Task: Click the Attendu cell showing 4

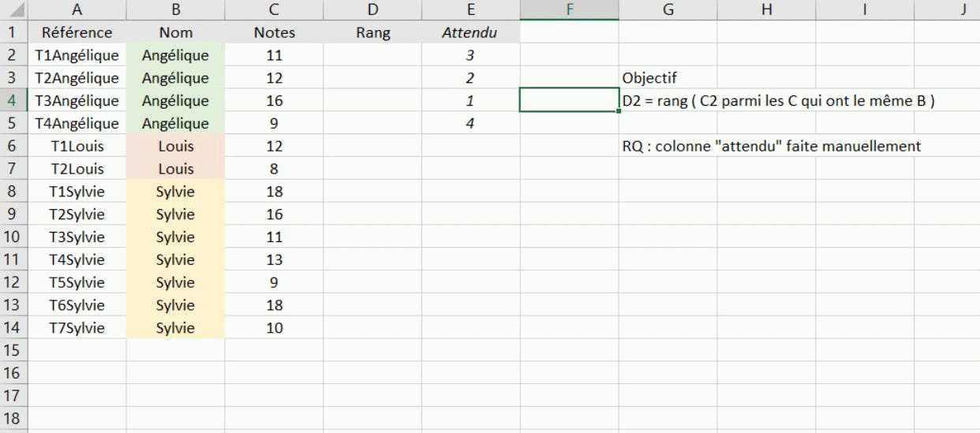Action: (470, 124)
